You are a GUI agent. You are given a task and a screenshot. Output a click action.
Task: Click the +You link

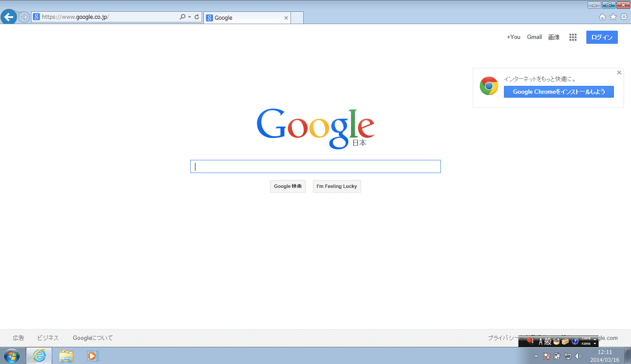(x=514, y=37)
